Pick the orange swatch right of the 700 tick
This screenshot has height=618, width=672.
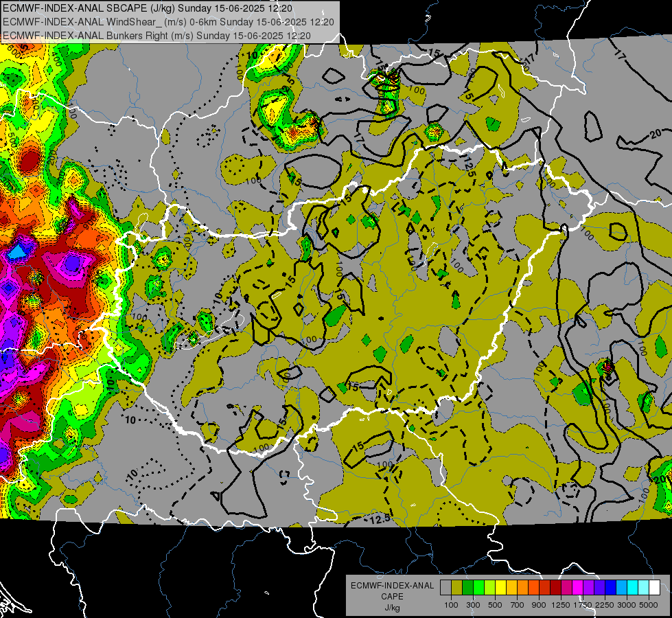(523, 588)
